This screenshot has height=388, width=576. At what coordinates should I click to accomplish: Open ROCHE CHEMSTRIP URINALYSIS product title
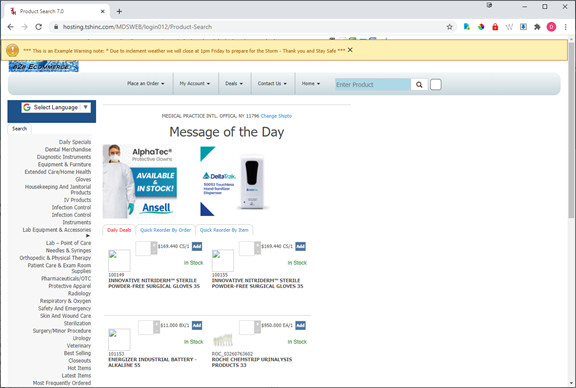pos(252,362)
